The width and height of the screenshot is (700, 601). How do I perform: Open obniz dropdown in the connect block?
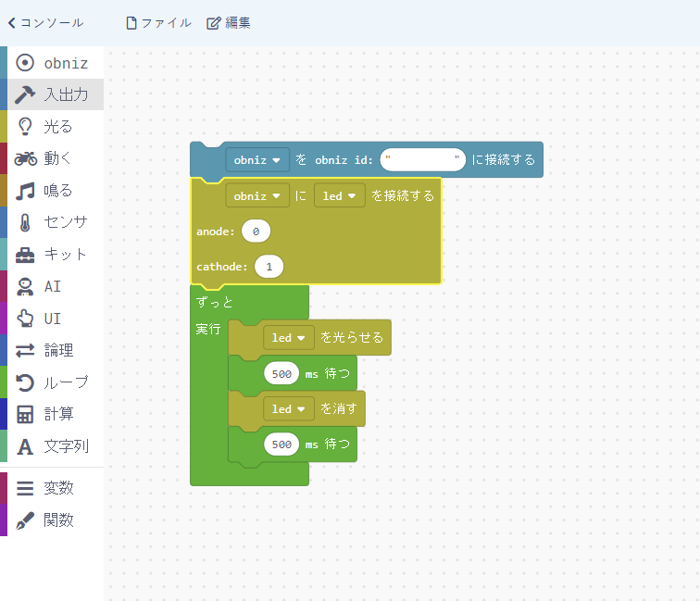(x=257, y=160)
